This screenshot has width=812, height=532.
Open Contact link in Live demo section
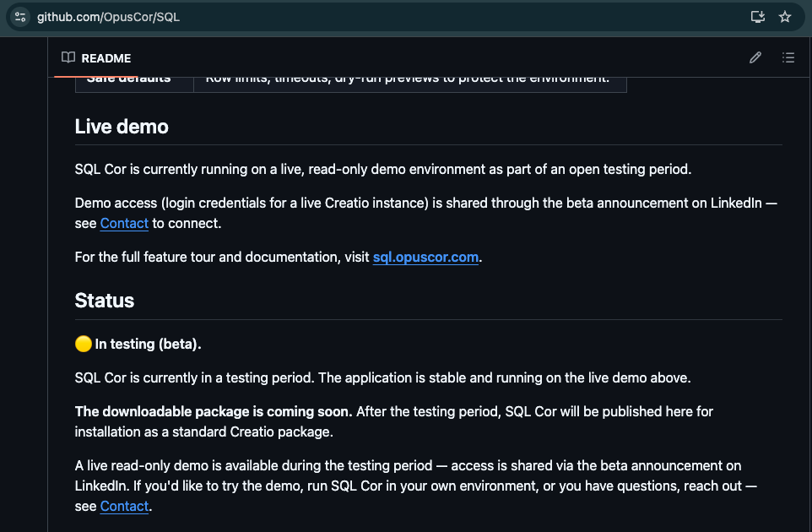(x=124, y=223)
